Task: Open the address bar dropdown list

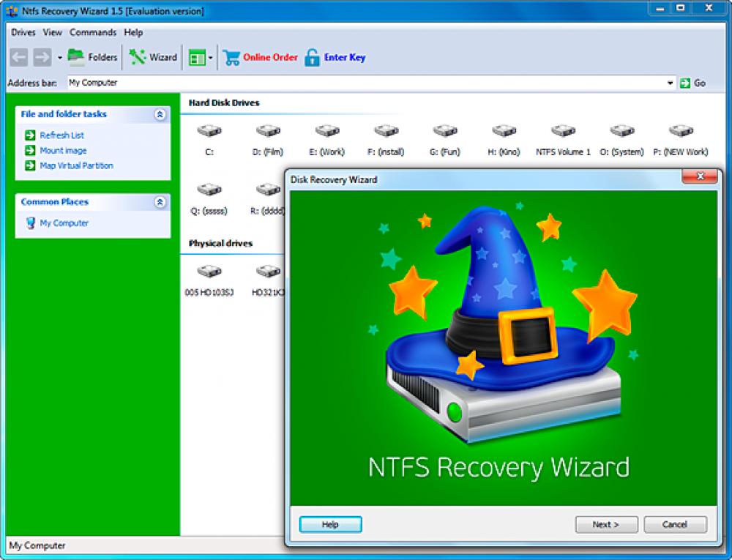Action: [x=671, y=83]
